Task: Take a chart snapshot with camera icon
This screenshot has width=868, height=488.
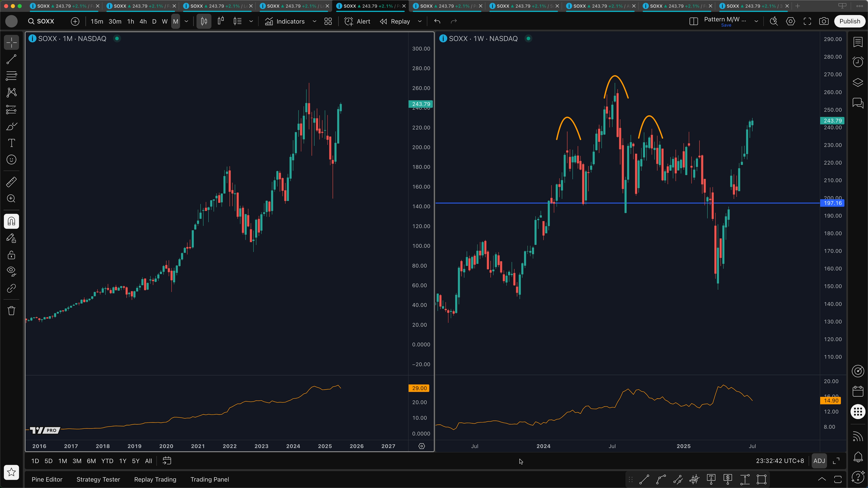Action: (824, 21)
